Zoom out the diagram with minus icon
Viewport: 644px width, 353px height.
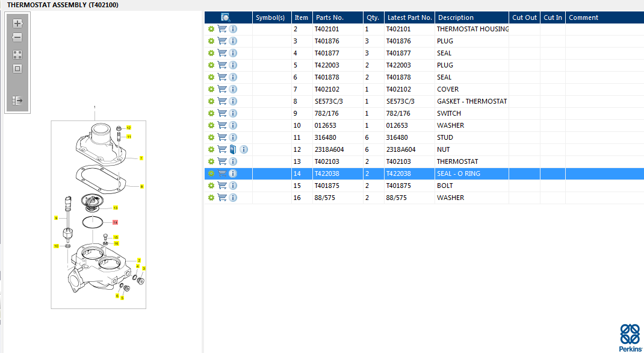point(17,37)
